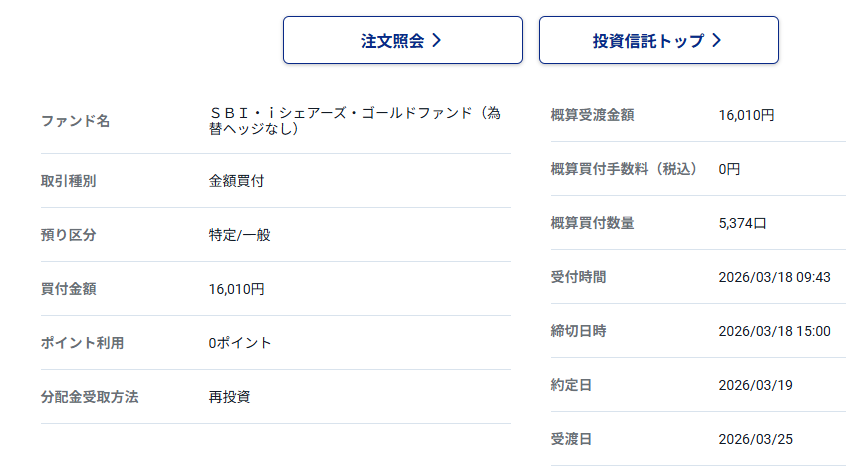Click the 買付金額 row label
The height and width of the screenshot is (468, 846).
pyautogui.click(x=68, y=289)
